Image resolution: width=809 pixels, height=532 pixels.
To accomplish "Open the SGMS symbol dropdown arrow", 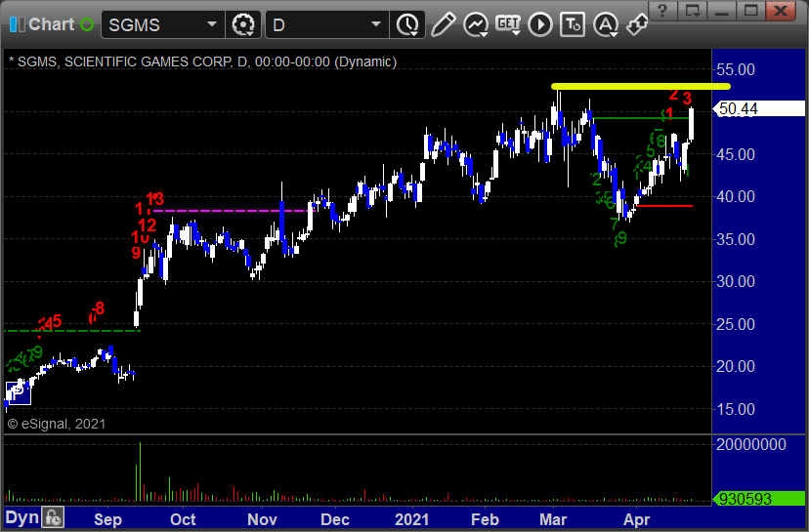I will tap(212, 24).
